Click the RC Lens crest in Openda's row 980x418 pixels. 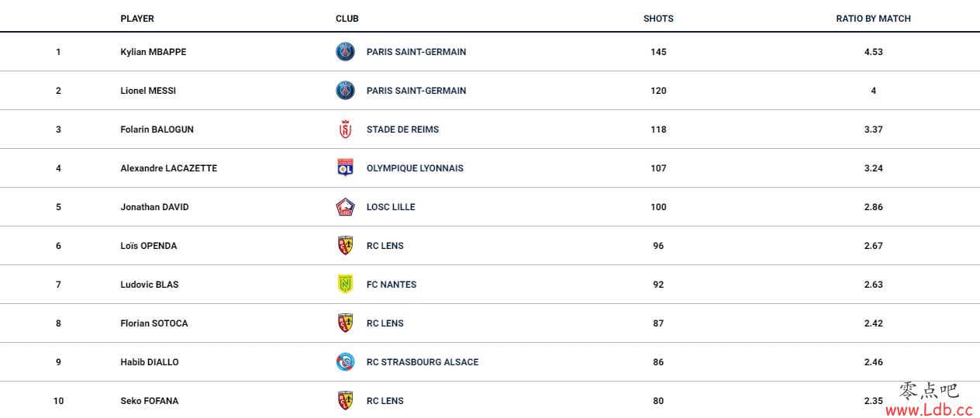[x=345, y=246]
